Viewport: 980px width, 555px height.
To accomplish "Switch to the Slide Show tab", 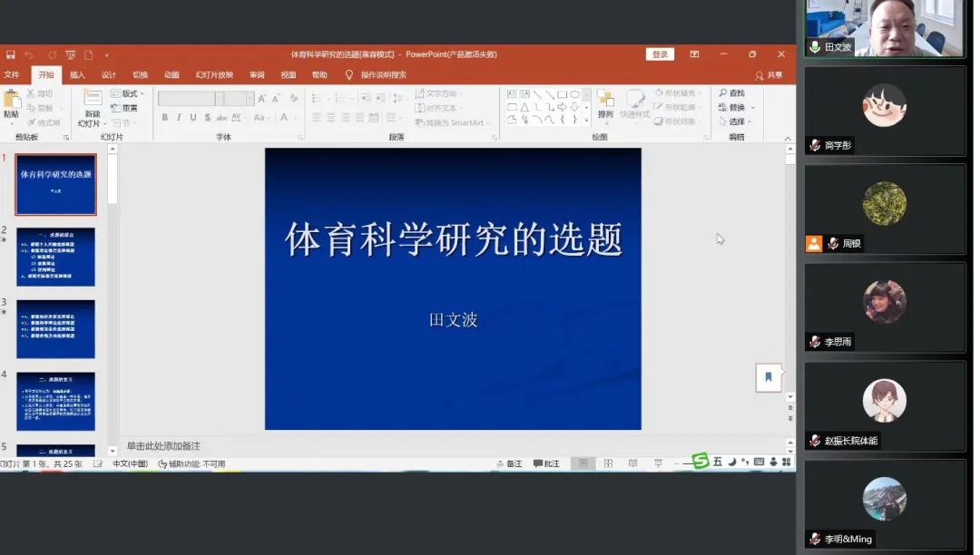I will click(214, 75).
